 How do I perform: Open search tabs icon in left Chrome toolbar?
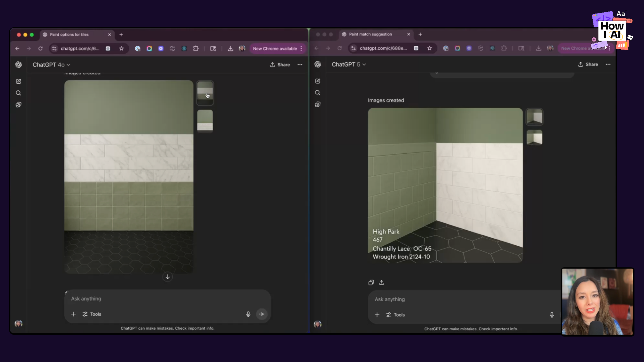tap(213, 49)
